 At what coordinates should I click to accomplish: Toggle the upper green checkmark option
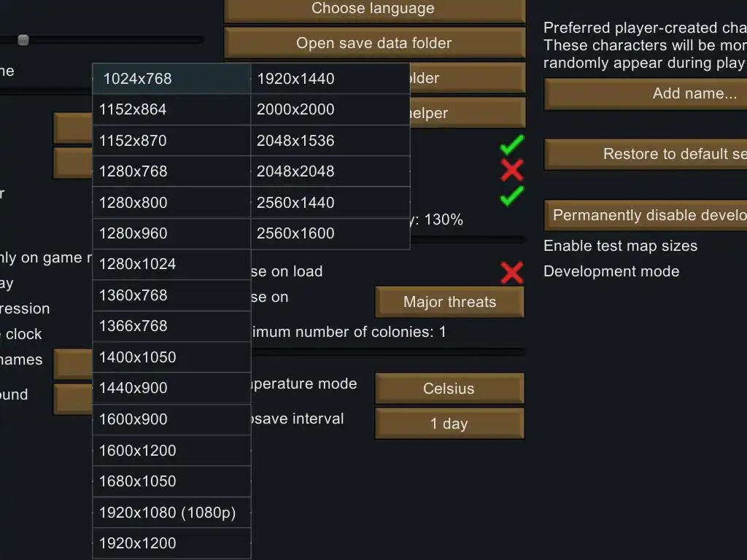pos(511,145)
